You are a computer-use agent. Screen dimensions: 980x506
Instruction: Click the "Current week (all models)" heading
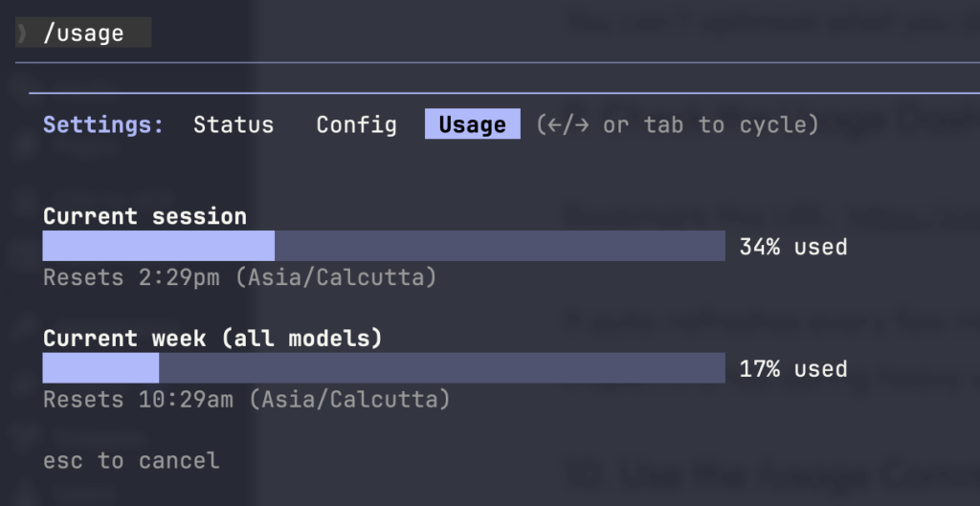click(x=212, y=338)
